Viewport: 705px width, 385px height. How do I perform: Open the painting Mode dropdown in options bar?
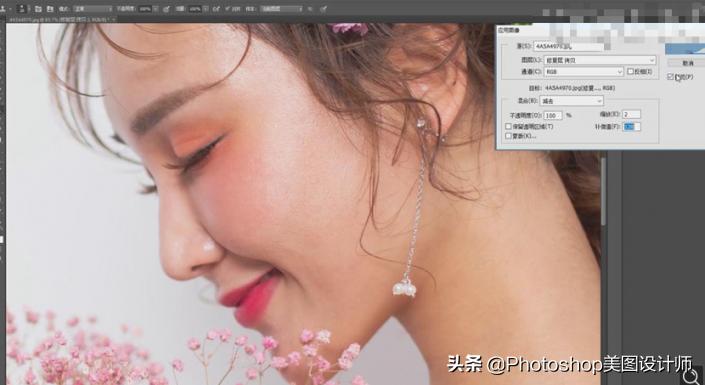point(93,9)
